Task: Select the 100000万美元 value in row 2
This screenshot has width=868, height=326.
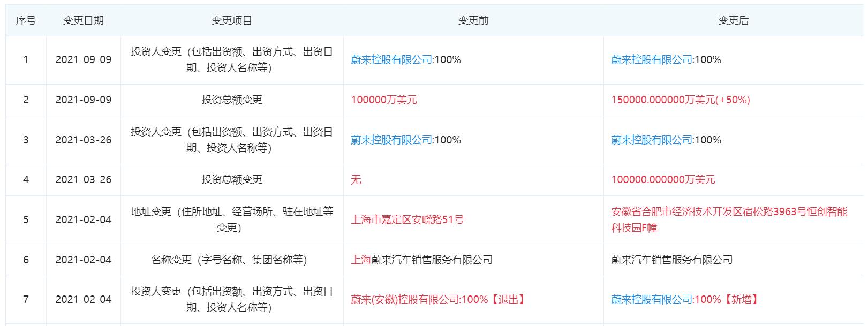Action: tap(384, 100)
